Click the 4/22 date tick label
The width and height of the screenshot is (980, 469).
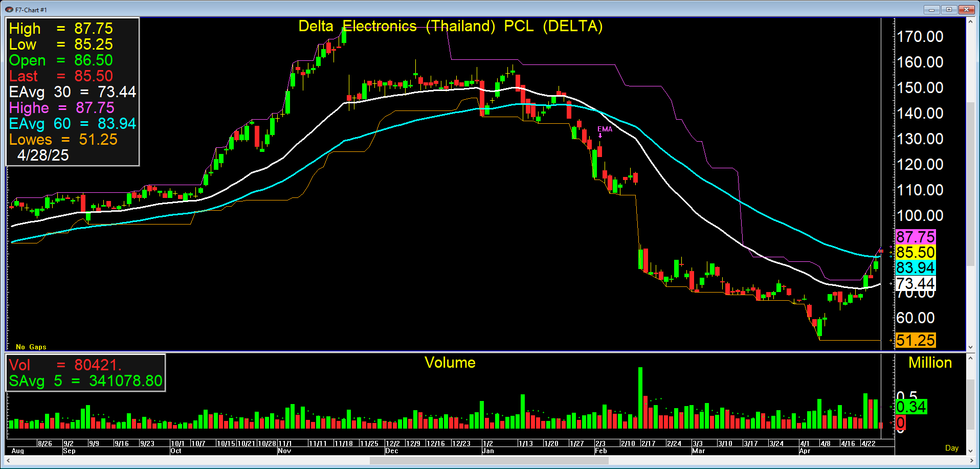point(868,443)
